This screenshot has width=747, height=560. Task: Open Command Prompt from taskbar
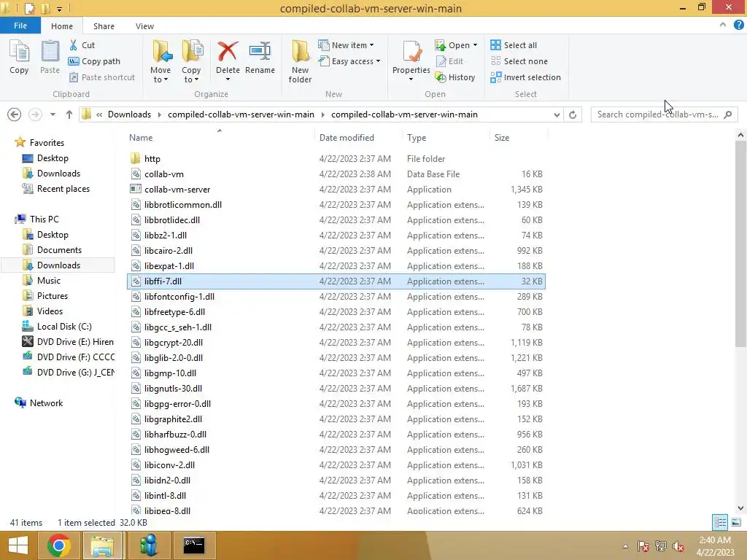(194, 545)
